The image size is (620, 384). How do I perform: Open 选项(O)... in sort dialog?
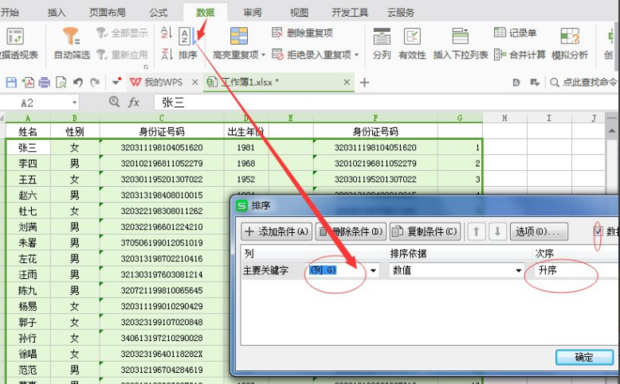pyautogui.click(x=539, y=231)
